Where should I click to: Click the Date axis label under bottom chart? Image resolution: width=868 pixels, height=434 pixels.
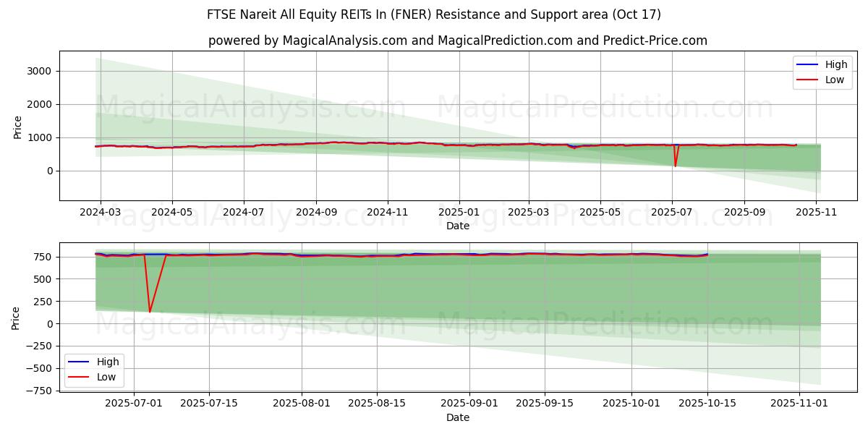click(x=457, y=417)
